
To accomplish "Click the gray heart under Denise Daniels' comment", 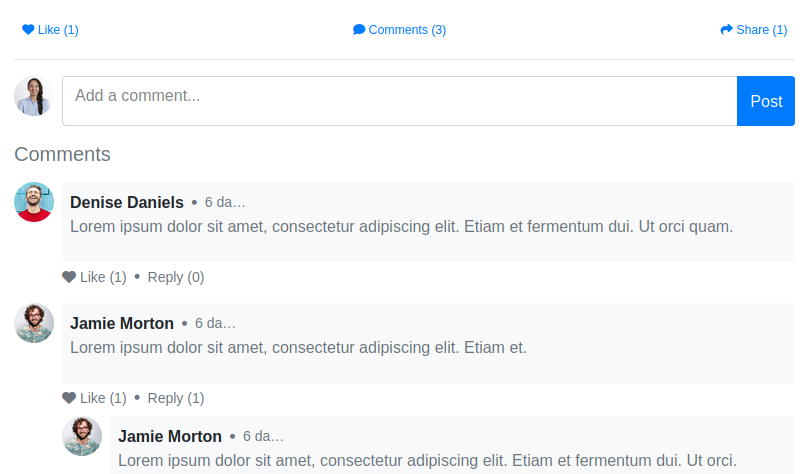I will pos(69,277).
